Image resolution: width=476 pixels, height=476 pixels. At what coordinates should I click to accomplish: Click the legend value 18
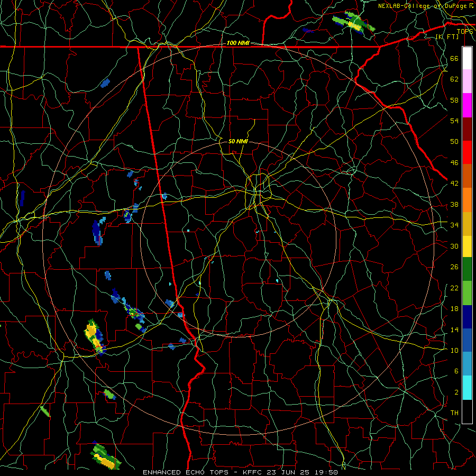tap(454, 309)
